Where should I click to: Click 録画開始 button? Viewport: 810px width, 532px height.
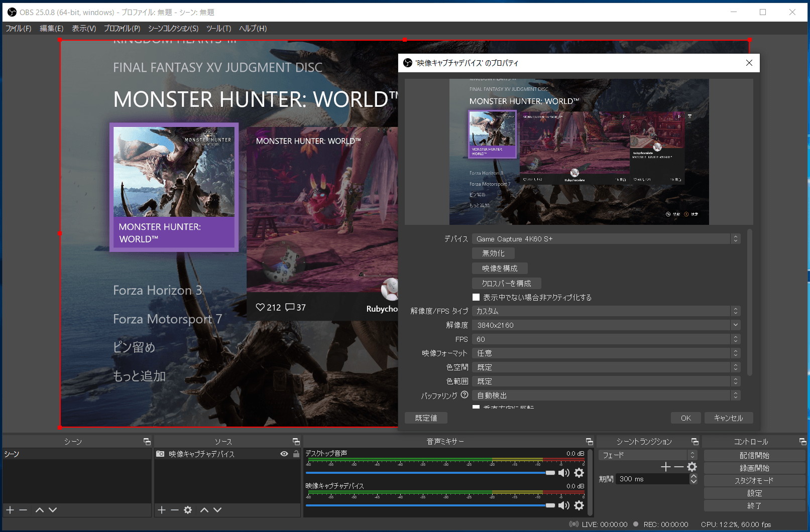pyautogui.click(x=754, y=468)
